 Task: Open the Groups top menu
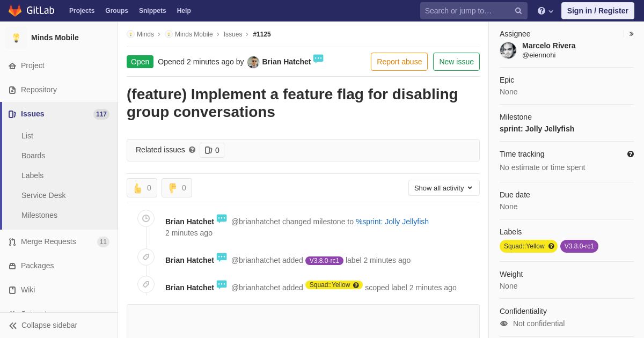[x=116, y=11]
